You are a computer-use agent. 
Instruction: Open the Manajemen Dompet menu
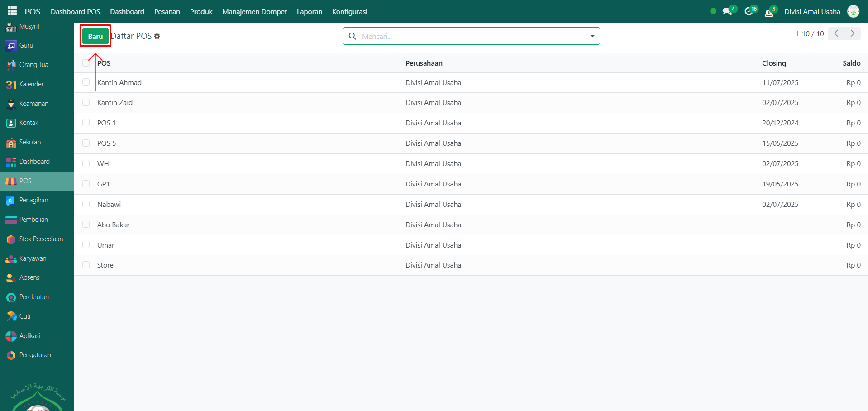(x=254, y=11)
